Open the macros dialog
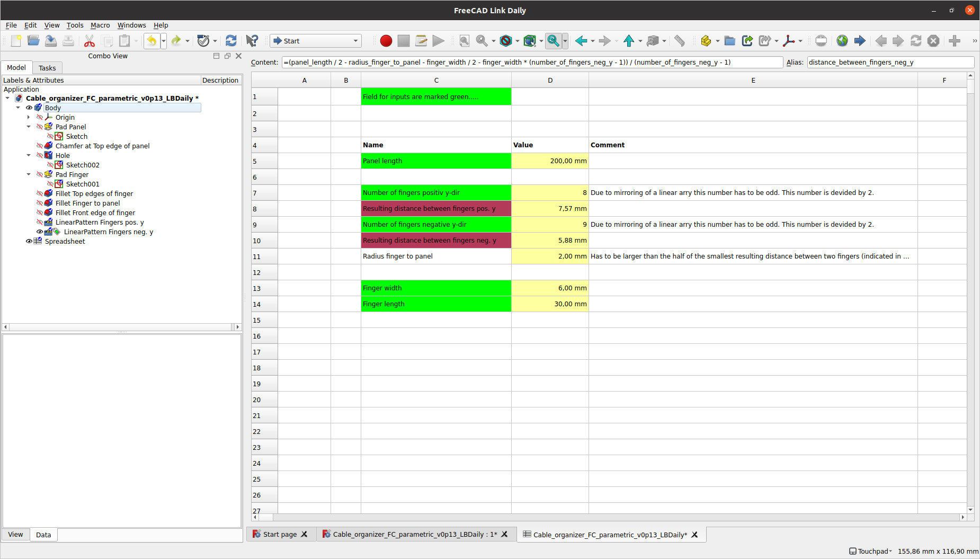The height and width of the screenshot is (559, 980). click(421, 41)
